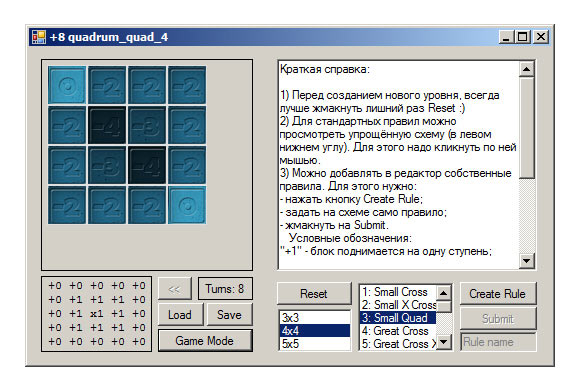Image resolution: width=580 pixels, height=390 pixels.
Task: Click the line "- жмакнуть на Submit."
Action: (334, 225)
